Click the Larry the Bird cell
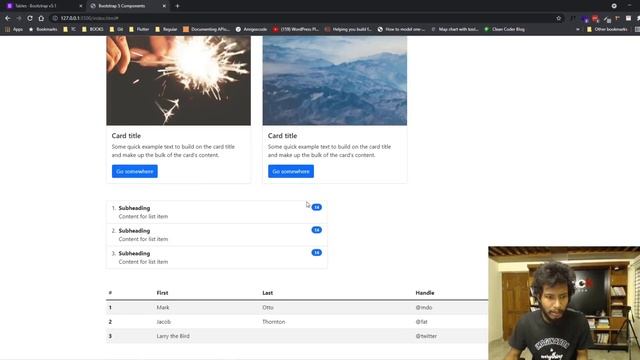The height and width of the screenshot is (360, 640). tap(173, 336)
